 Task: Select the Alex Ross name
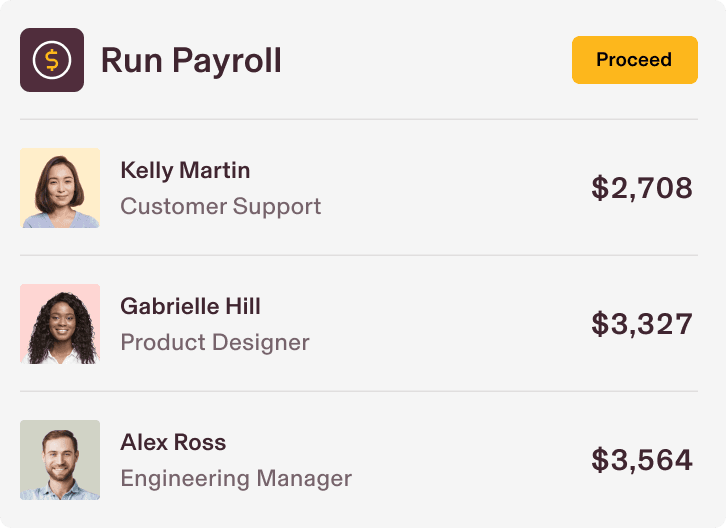(x=173, y=442)
